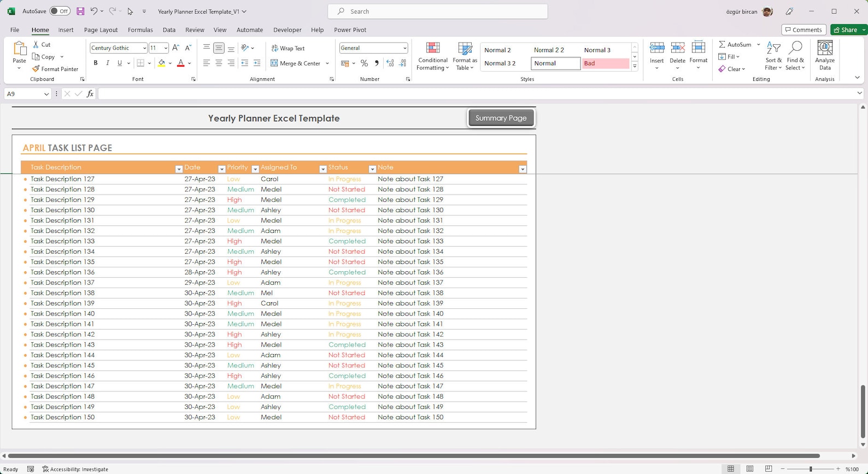Click the AutoSum button
The image size is (868, 474).
(735, 44)
